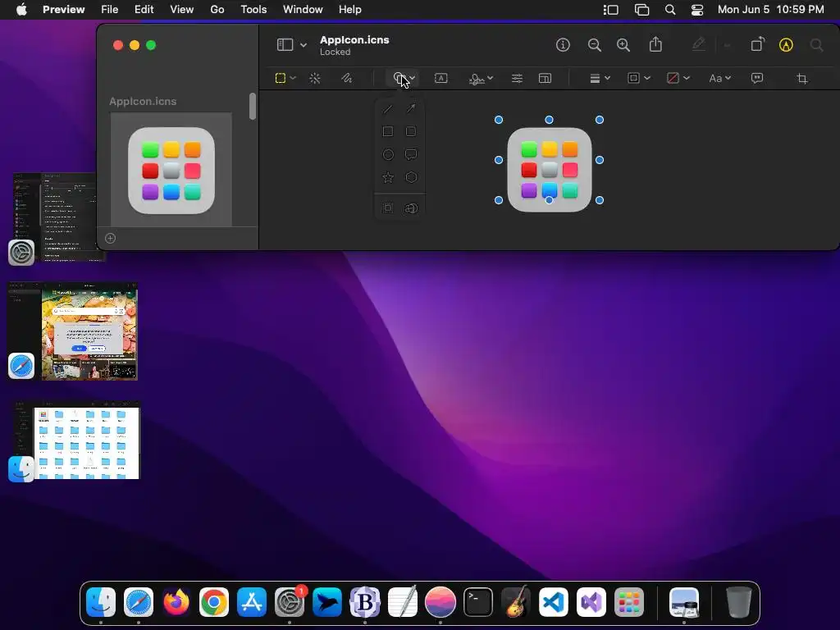
Task: Click the AppIcon.icns window title
Action: click(x=354, y=39)
